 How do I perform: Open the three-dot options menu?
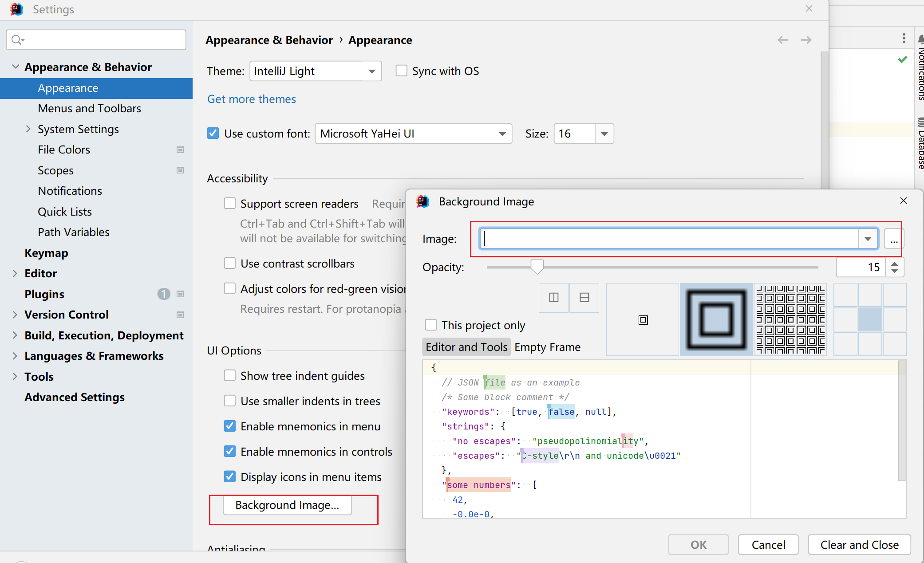click(x=904, y=38)
